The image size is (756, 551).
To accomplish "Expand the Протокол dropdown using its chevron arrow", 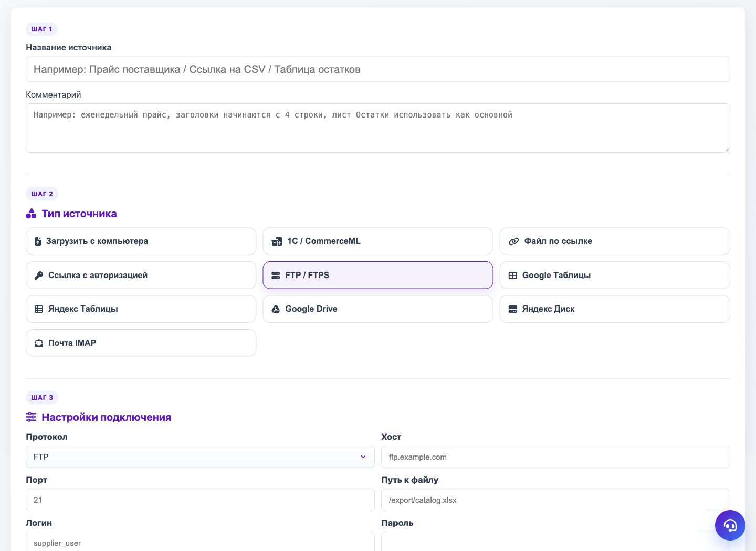I will tap(363, 457).
